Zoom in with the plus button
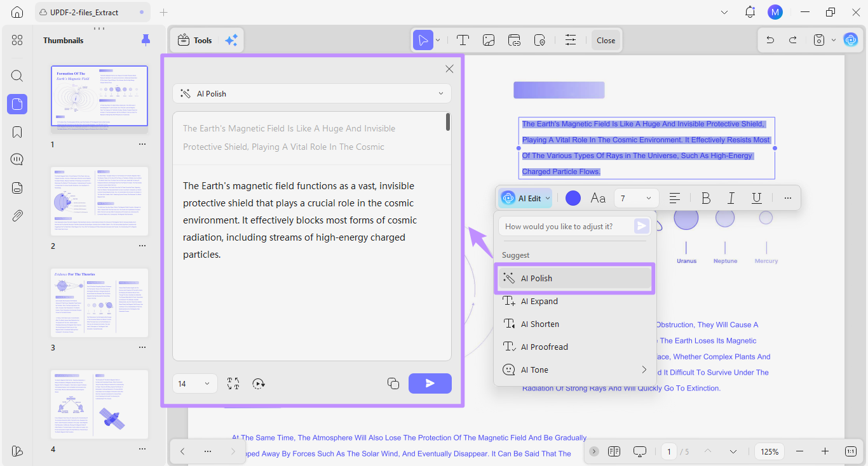This screenshot has width=868, height=466. click(825, 451)
